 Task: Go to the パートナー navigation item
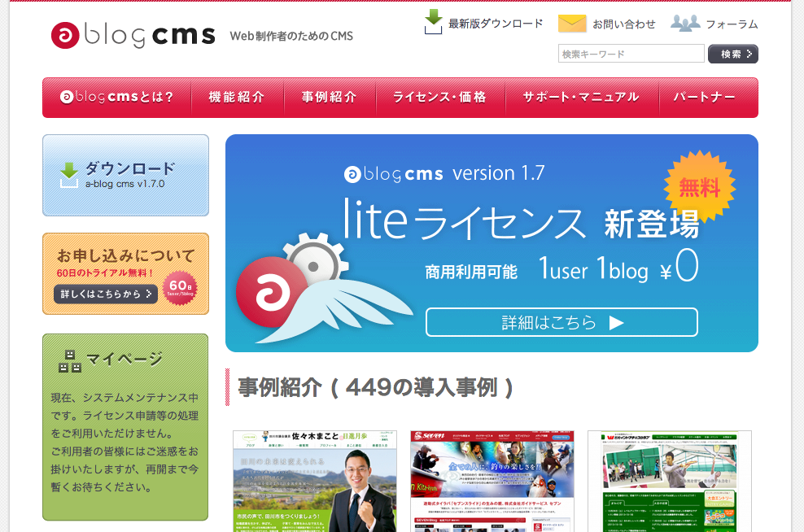point(705,98)
